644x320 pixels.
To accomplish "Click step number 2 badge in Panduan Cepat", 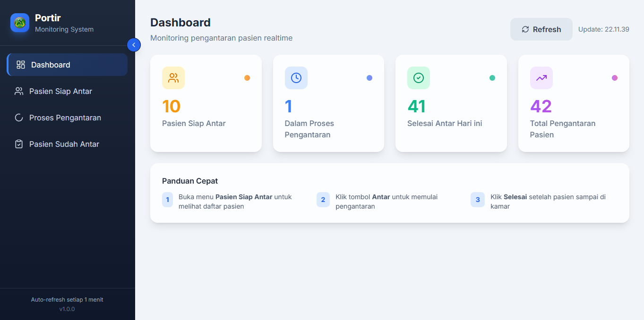I will [x=323, y=200].
